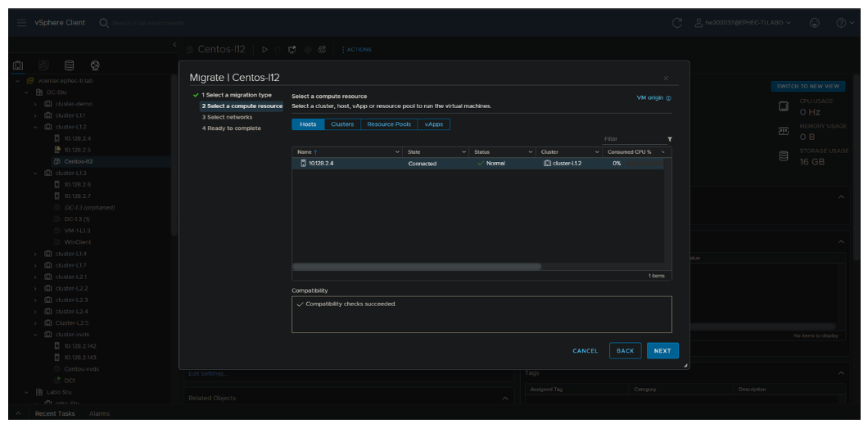
Task: Select host row 10.128.2.4 in table
Action: 477,164
